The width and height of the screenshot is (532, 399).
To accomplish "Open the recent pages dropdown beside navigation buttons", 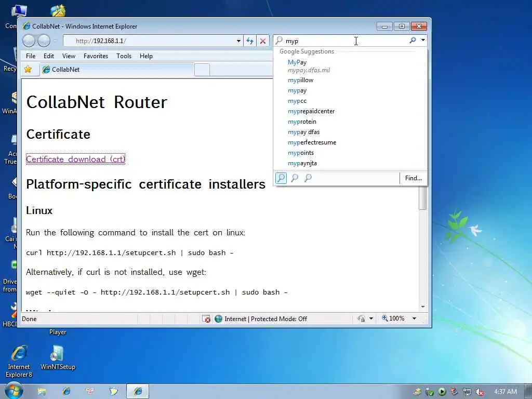I will pyautogui.click(x=55, y=41).
